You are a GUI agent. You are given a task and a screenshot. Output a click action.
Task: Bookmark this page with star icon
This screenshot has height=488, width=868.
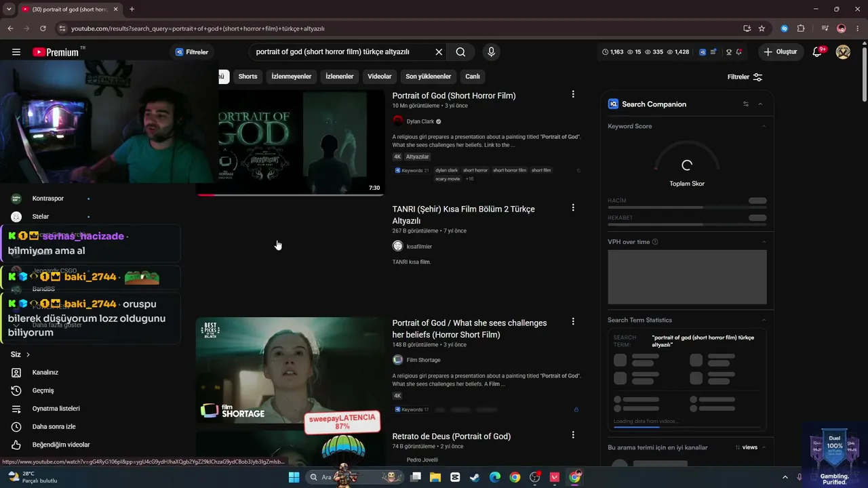pyautogui.click(x=762, y=28)
